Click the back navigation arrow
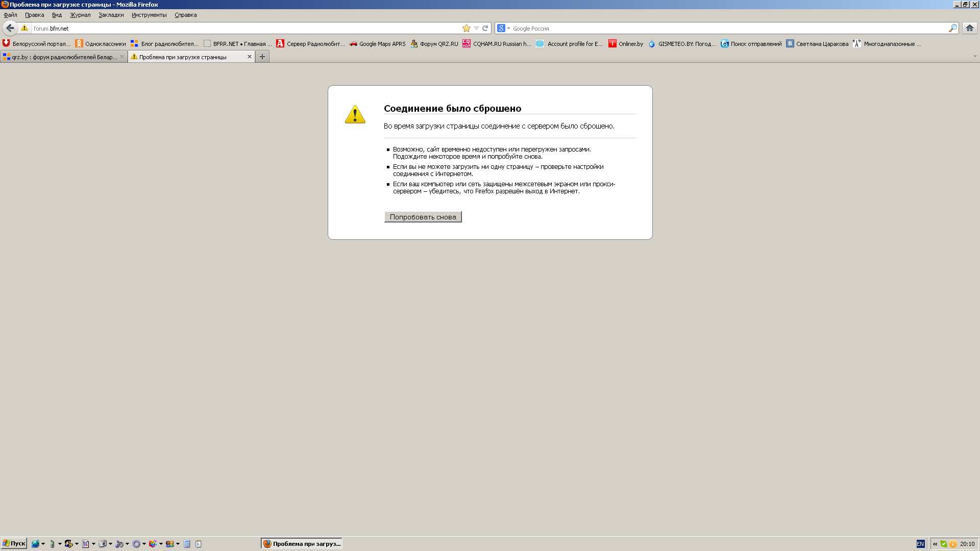This screenshot has height=551, width=980. click(10, 28)
